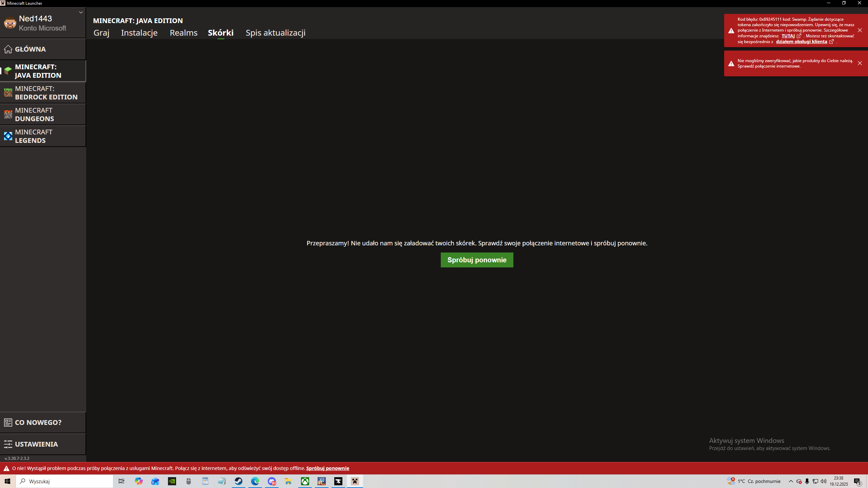Open the Realms tab
The width and height of the screenshot is (868, 488).
pyautogui.click(x=184, y=33)
